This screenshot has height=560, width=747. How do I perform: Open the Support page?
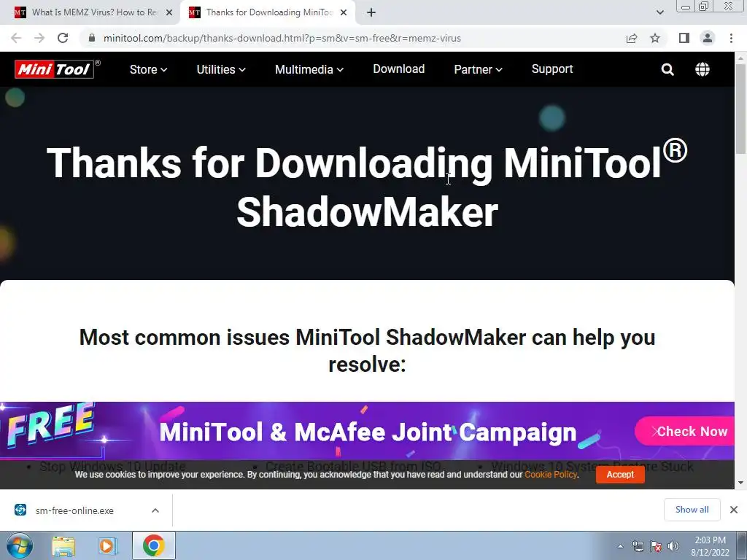[x=552, y=69]
